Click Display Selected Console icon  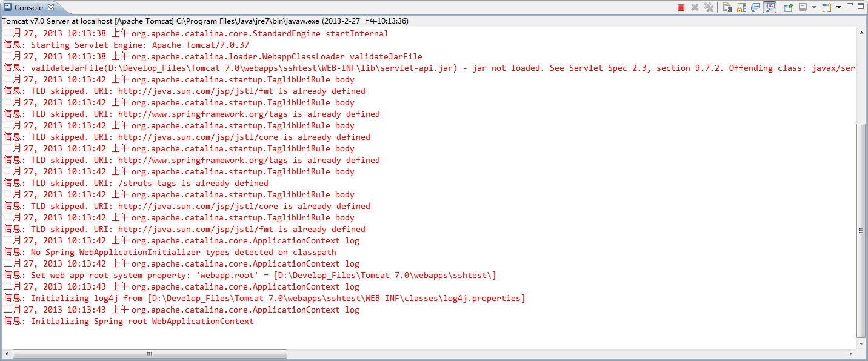(x=803, y=7)
